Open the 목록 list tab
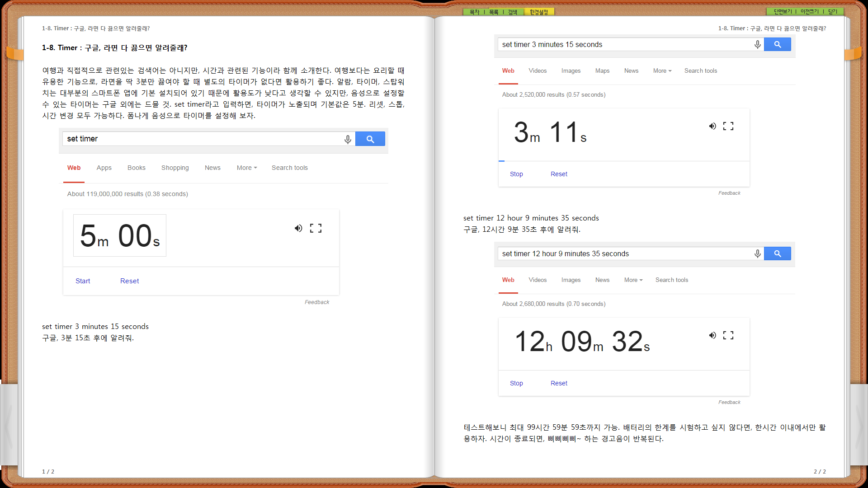Image resolution: width=868 pixels, height=488 pixels. pyautogui.click(x=494, y=12)
